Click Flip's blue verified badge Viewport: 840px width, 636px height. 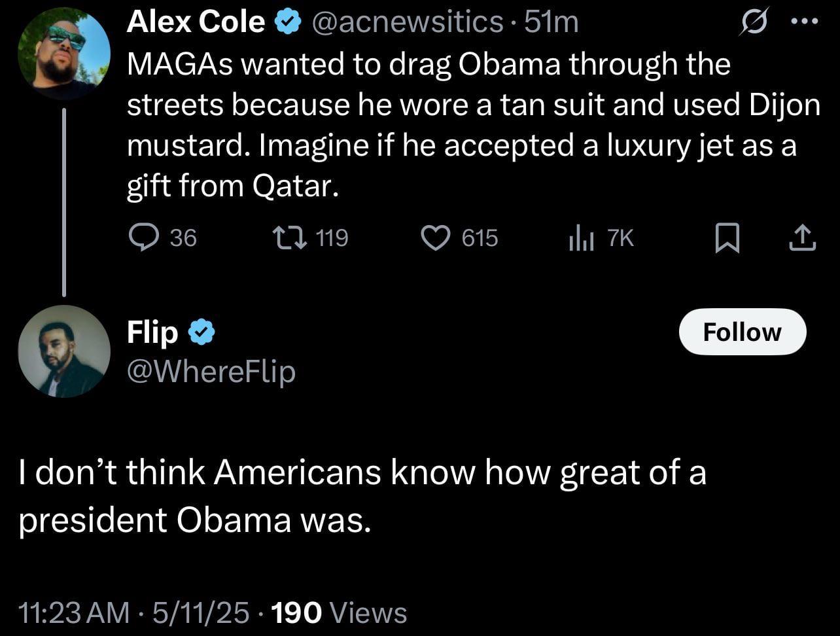click(201, 332)
